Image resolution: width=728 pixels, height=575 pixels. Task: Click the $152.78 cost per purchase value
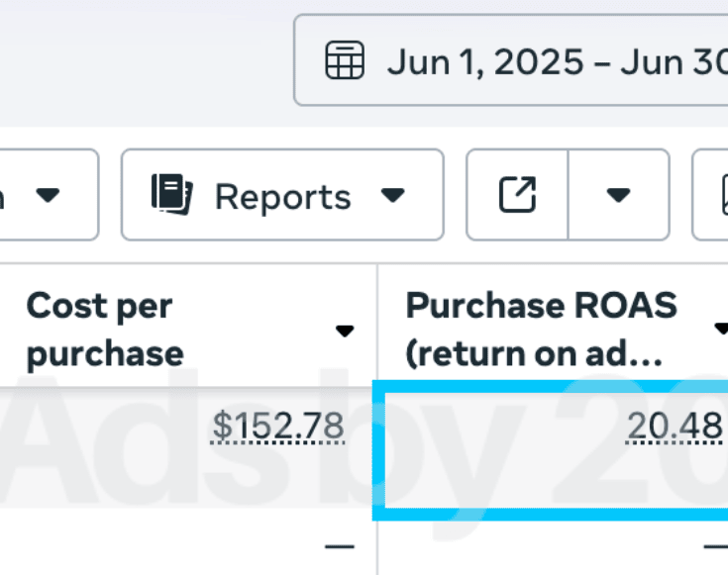tap(278, 428)
